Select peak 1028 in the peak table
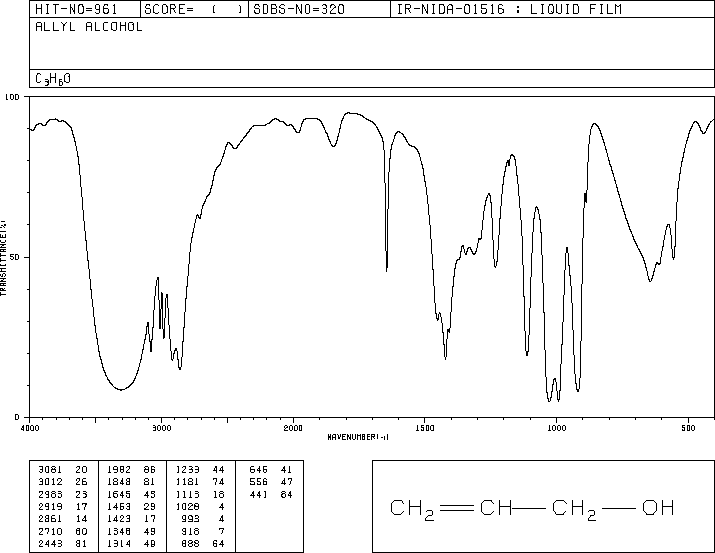The width and height of the screenshot is (715, 553). click(188, 506)
